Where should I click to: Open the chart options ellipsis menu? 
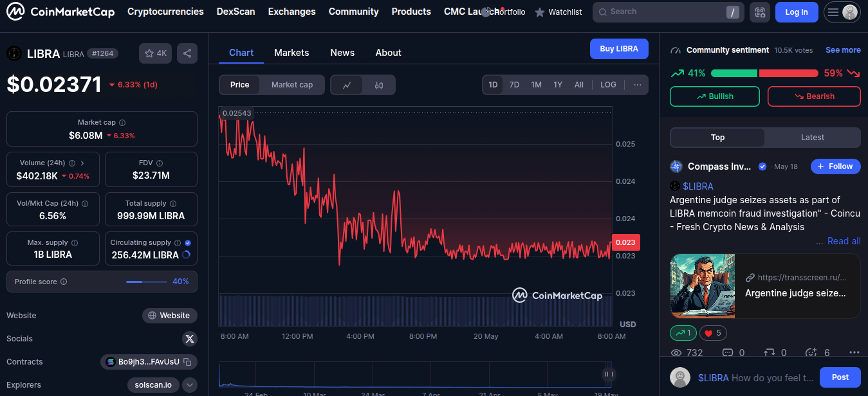638,85
